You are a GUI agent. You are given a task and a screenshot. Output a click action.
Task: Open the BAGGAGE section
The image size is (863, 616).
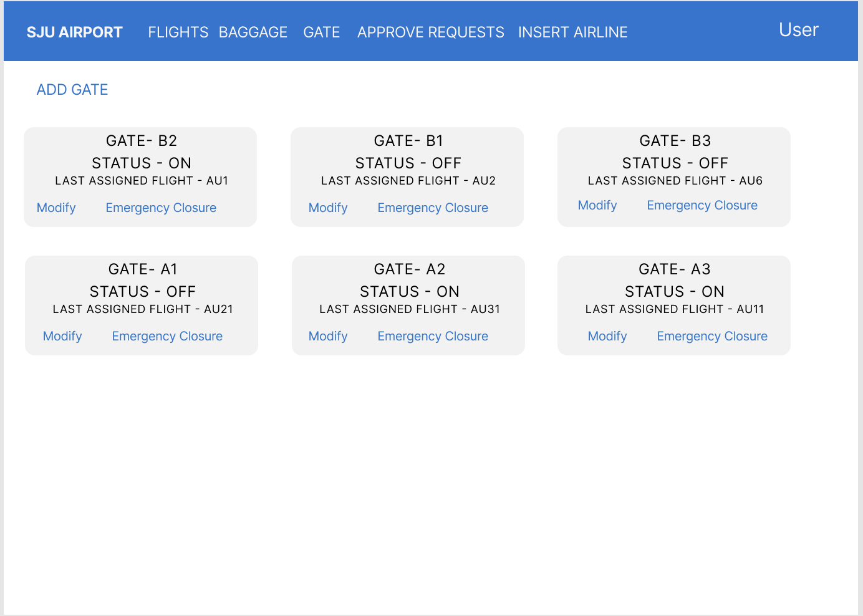(253, 32)
